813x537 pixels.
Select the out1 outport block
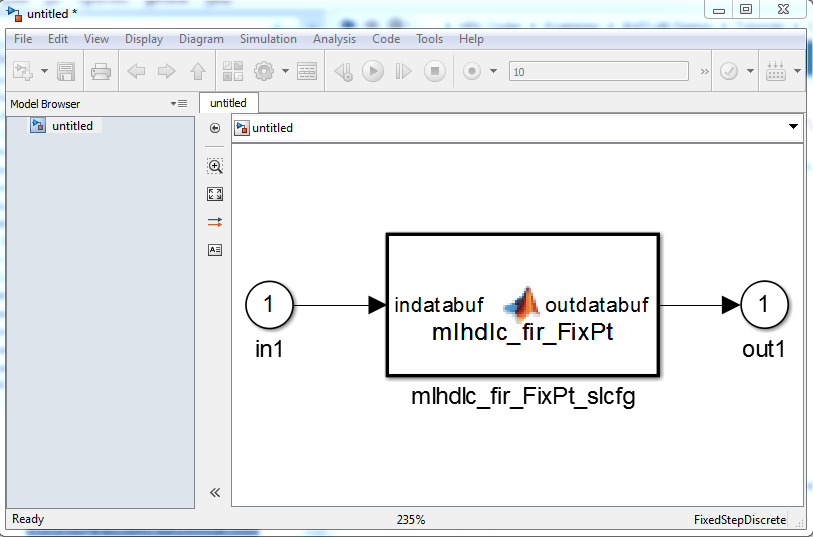[764, 305]
